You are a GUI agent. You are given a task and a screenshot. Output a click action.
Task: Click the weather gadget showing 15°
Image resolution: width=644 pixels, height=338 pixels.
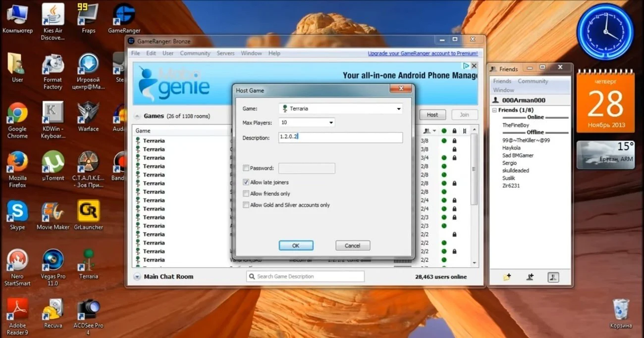click(x=606, y=155)
